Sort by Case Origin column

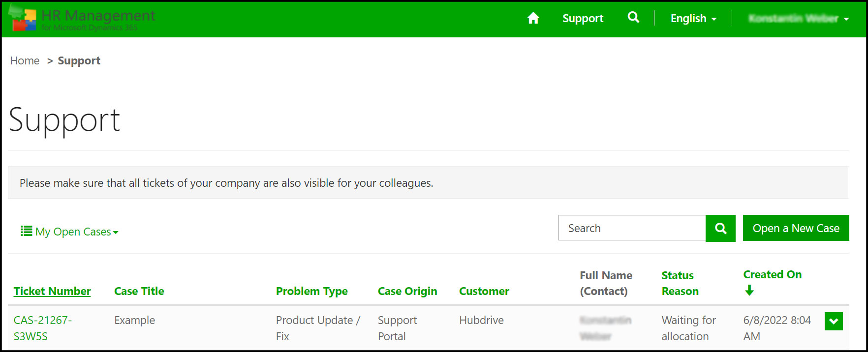click(x=407, y=291)
